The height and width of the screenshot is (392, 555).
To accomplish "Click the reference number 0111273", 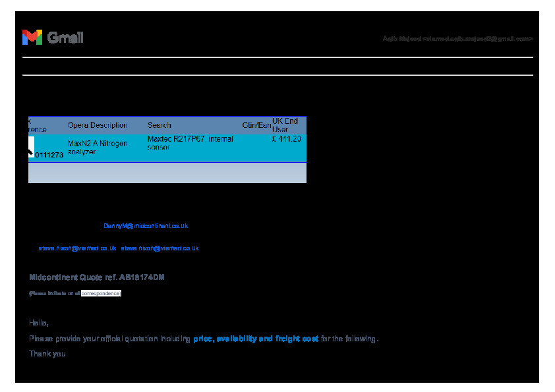I will click(x=49, y=155).
